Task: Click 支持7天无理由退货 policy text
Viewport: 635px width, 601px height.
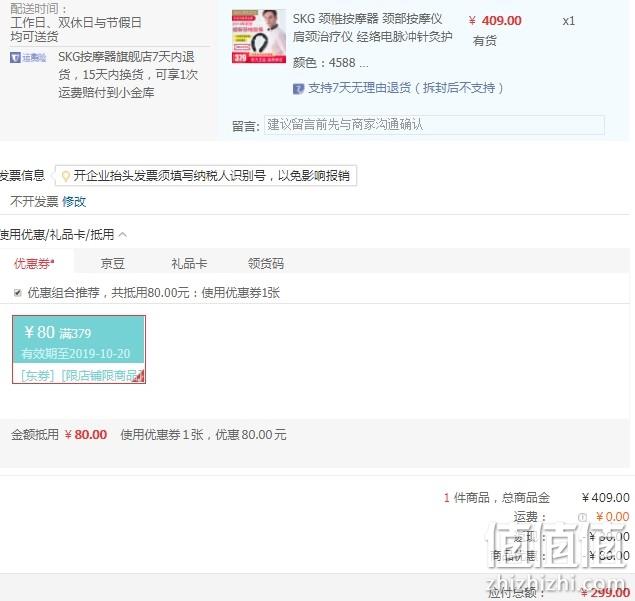Action: (x=406, y=88)
